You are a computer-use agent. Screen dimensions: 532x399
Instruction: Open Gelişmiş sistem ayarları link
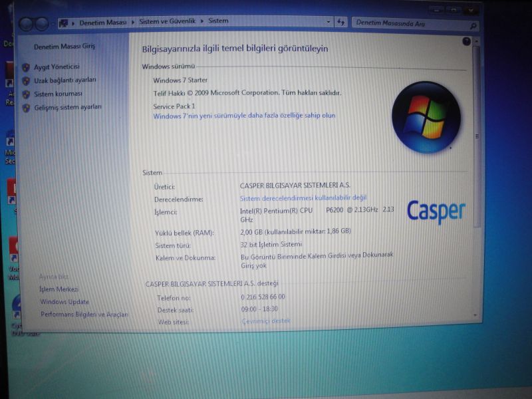68,107
